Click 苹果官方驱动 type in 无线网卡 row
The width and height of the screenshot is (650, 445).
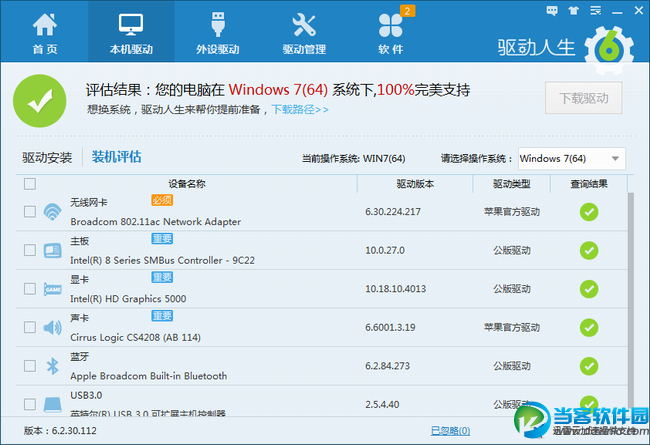[512, 212]
